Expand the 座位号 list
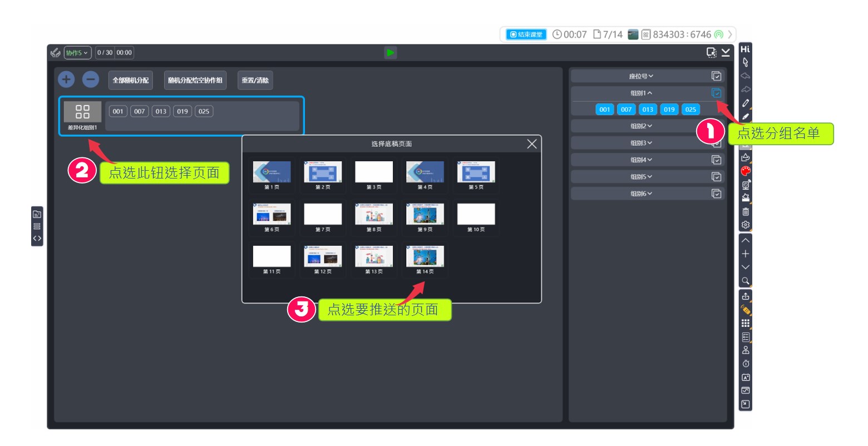 coord(641,76)
